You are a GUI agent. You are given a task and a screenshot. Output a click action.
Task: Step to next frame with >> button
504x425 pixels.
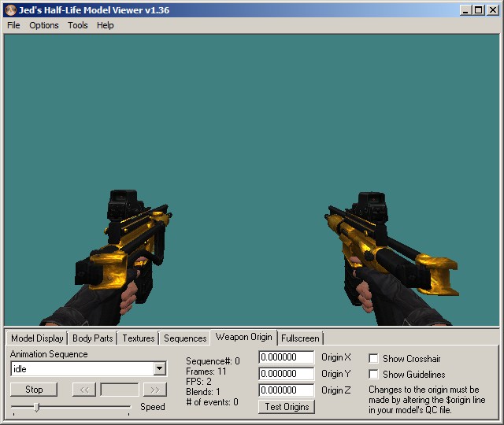(x=155, y=390)
